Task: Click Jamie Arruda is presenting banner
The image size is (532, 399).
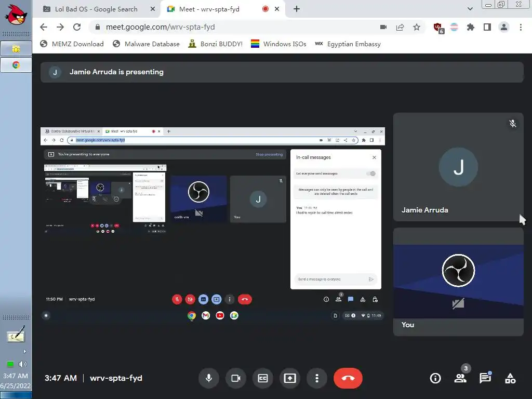Action: pyautogui.click(x=282, y=72)
